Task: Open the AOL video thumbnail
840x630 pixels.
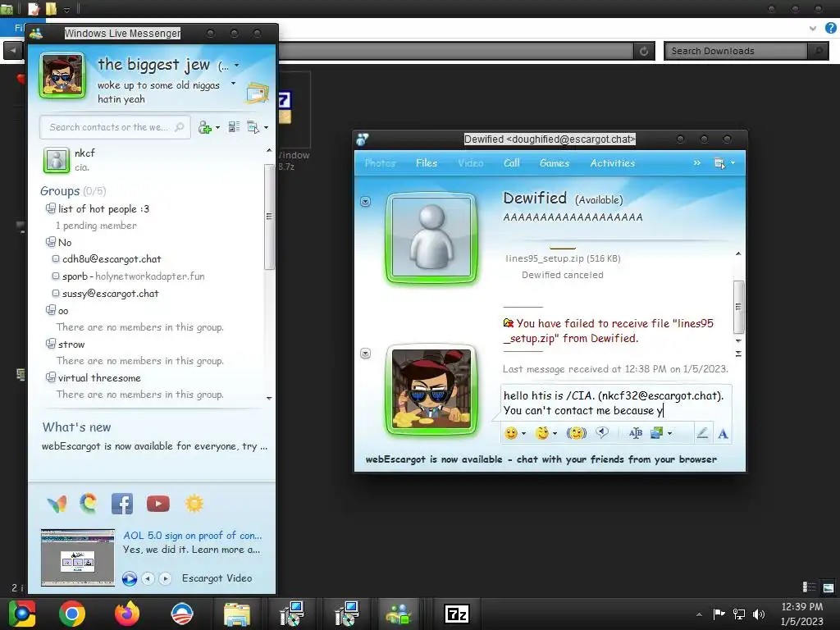Action: pyautogui.click(x=78, y=558)
